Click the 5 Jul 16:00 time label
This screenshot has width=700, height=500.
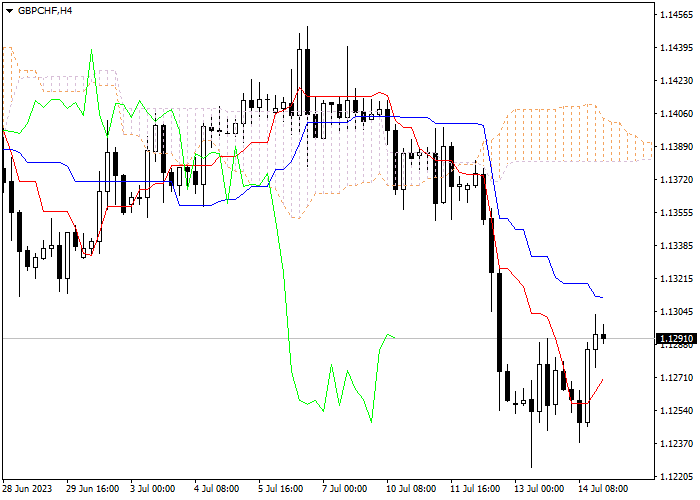click(x=280, y=488)
